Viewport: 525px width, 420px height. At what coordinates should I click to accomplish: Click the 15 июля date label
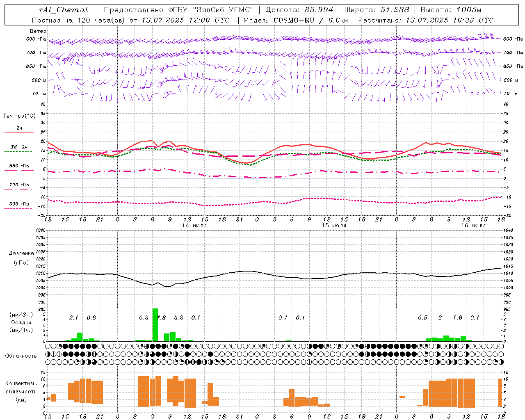(334, 226)
